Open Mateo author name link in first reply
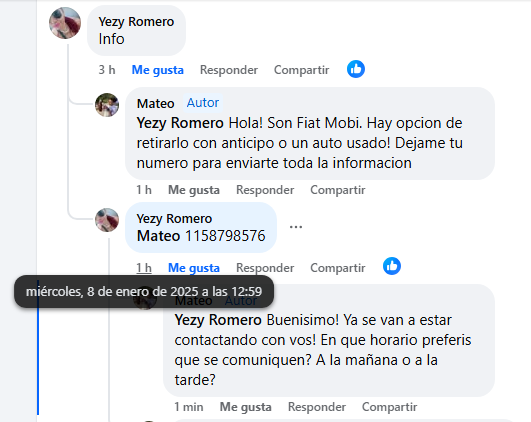Image resolution: width=531 pixels, height=422 pixels. 155,103
